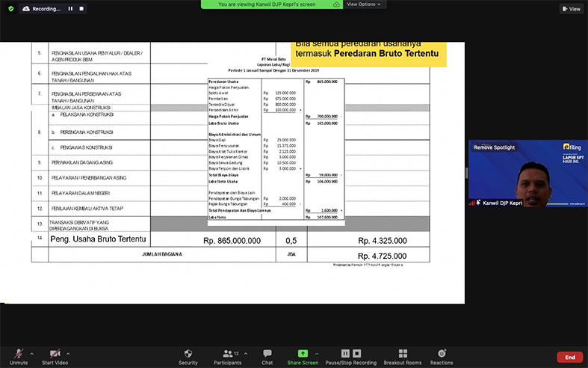Click the Laba Bruto Usaha line in report
Screen dimensions: 588x368
[x=224, y=123]
